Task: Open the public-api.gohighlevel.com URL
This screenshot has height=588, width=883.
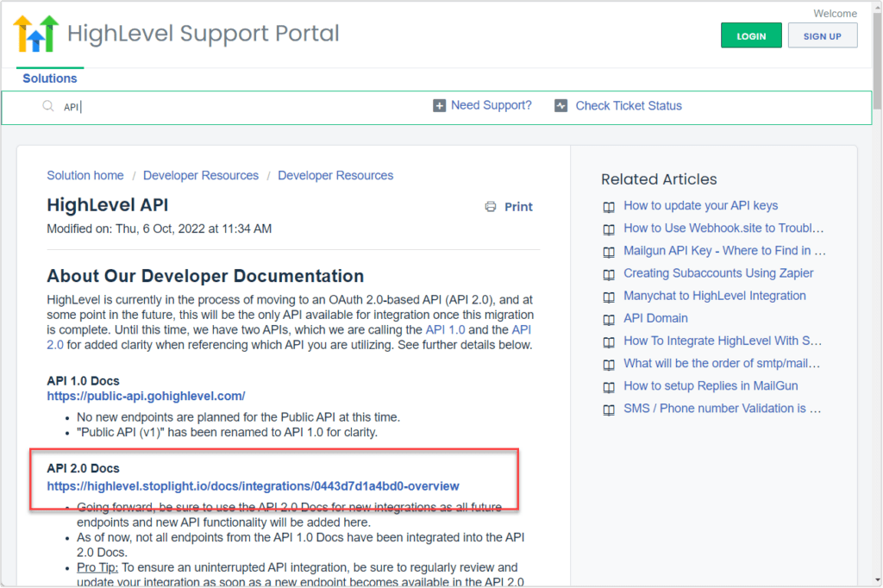Action: [146, 396]
